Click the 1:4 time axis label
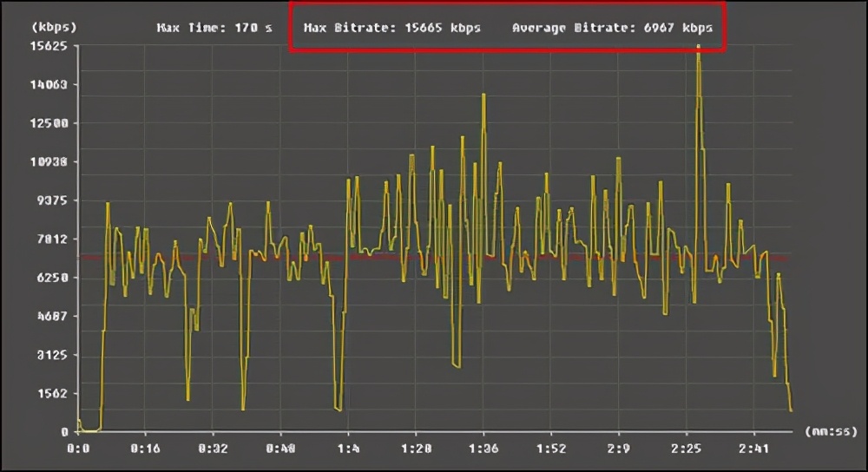This screenshot has height=472, width=868. pyautogui.click(x=348, y=449)
